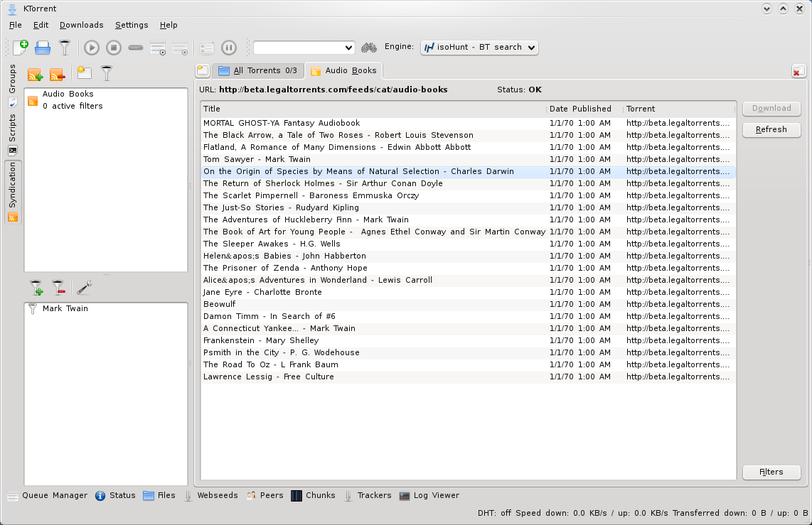Image resolution: width=812 pixels, height=525 pixels.
Task: Select the Audio Books feed in feed list
Action: point(106,100)
